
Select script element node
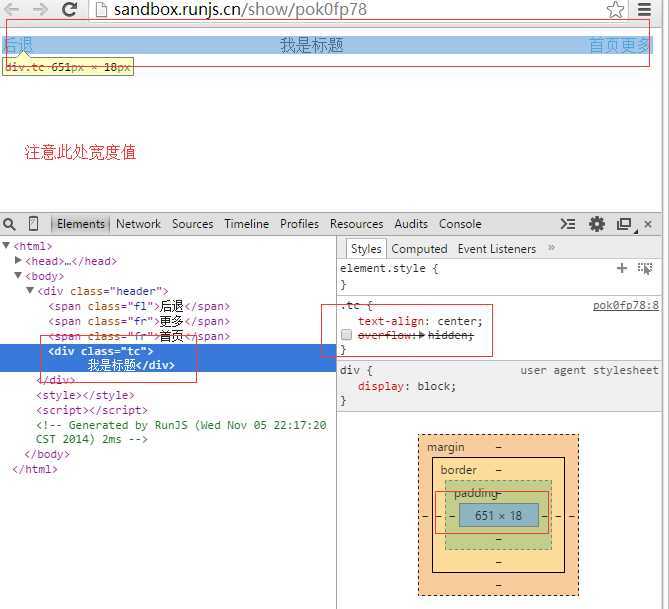[92, 410]
